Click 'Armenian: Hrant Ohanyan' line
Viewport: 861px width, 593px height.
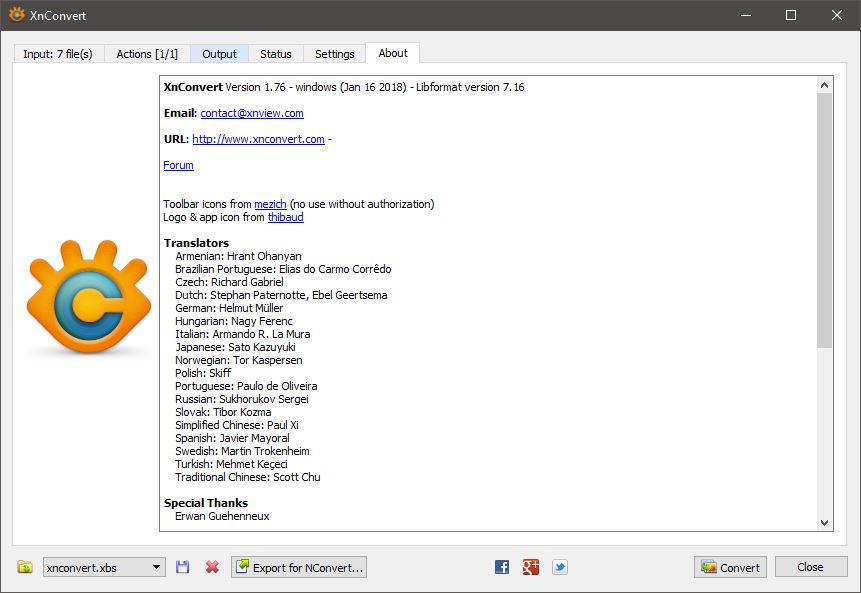[238, 256]
